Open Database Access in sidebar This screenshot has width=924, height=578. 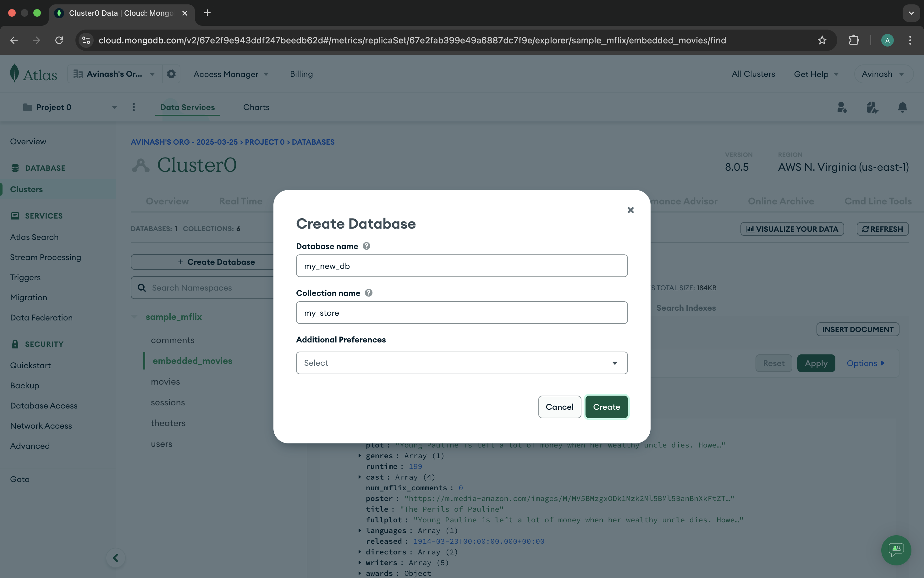click(x=44, y=406)
